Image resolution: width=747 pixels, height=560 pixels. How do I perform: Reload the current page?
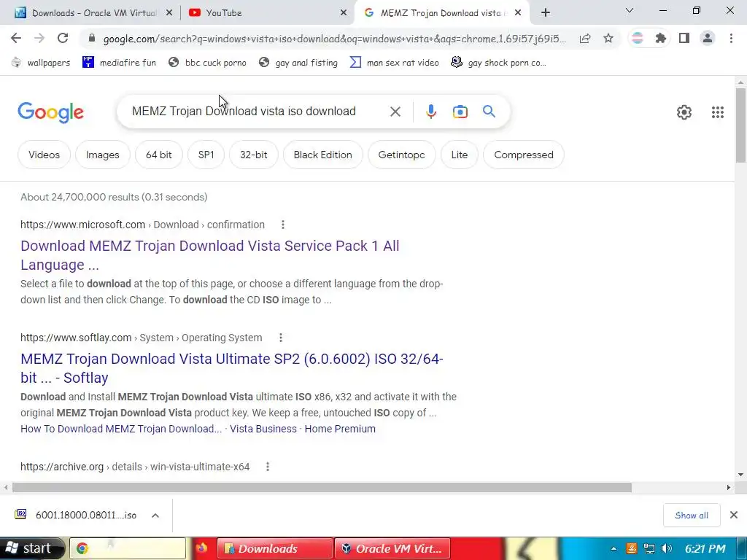coord(63,38)
